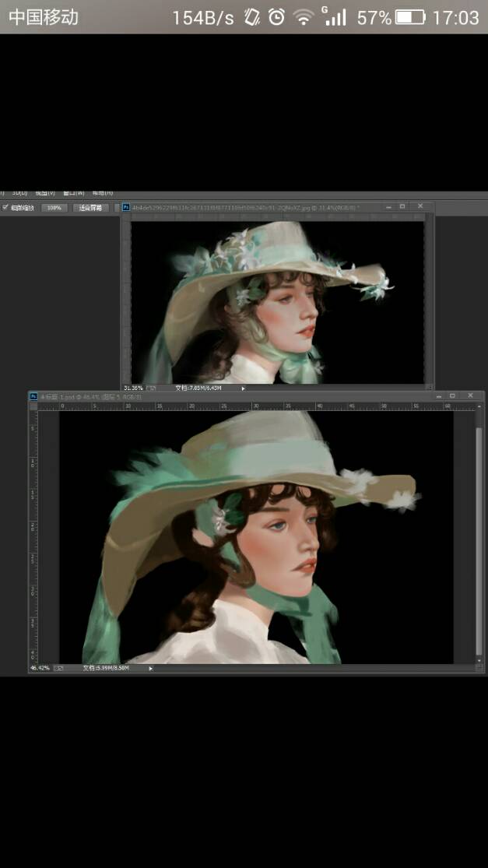Screen dimensions: 488x868
Task: Expand status arrow in psd painting window
Action: coord(150,668)
